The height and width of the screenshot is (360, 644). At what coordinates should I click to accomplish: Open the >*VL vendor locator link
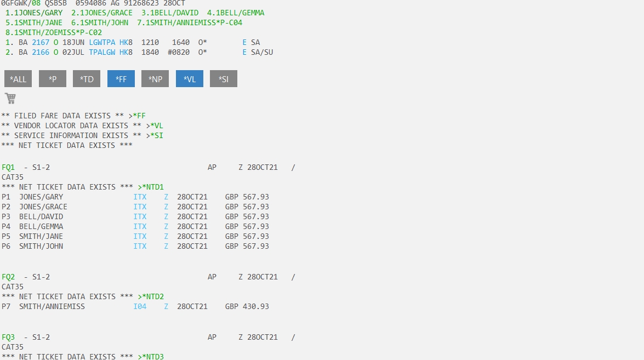pyautogui.click(x=155, y=125)
